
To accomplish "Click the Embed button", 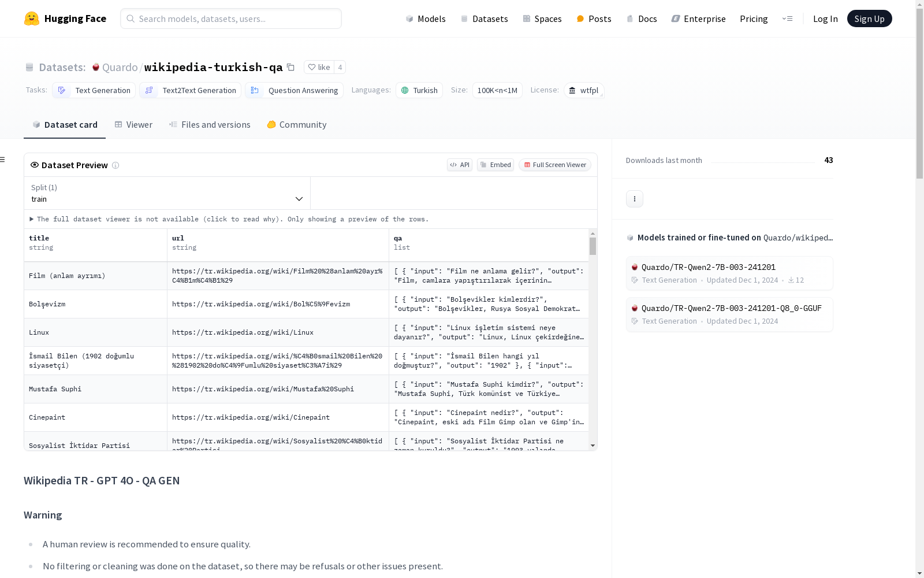I will [x=495, y=165].
